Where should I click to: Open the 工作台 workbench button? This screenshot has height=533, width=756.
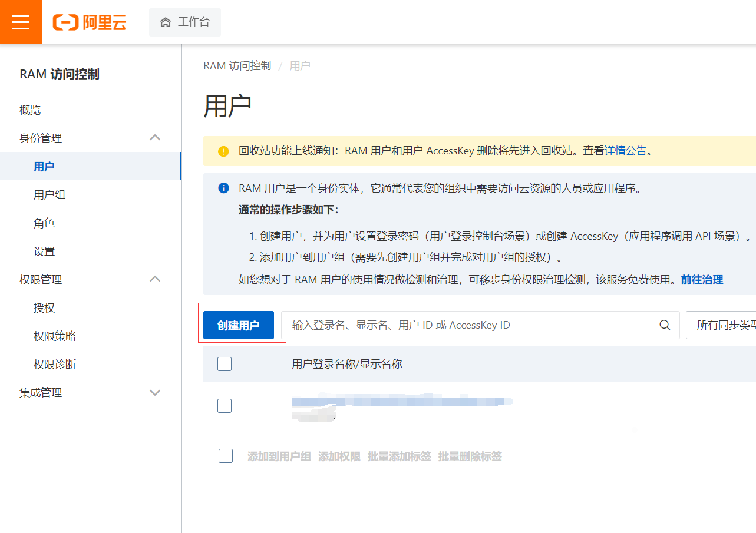point(185,22)
